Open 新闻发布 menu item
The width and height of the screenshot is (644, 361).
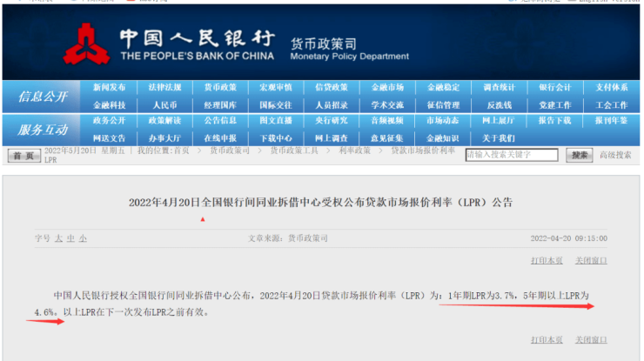109,88
